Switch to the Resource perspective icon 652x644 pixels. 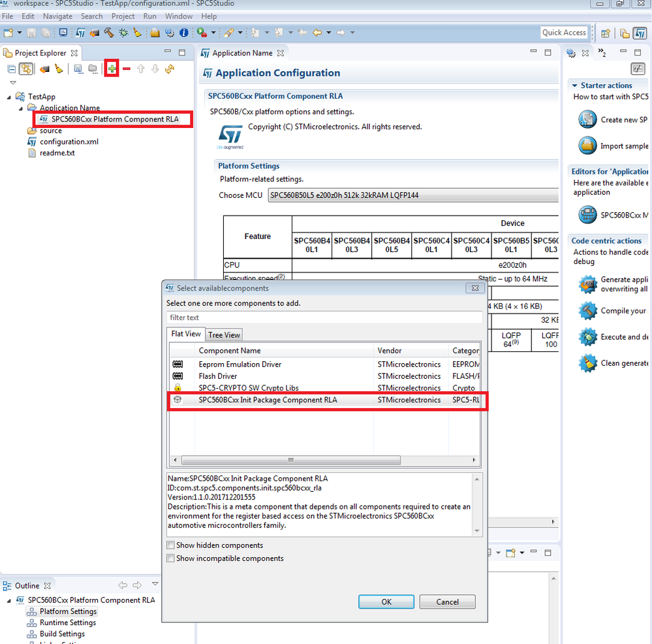[x=625, y=33]
